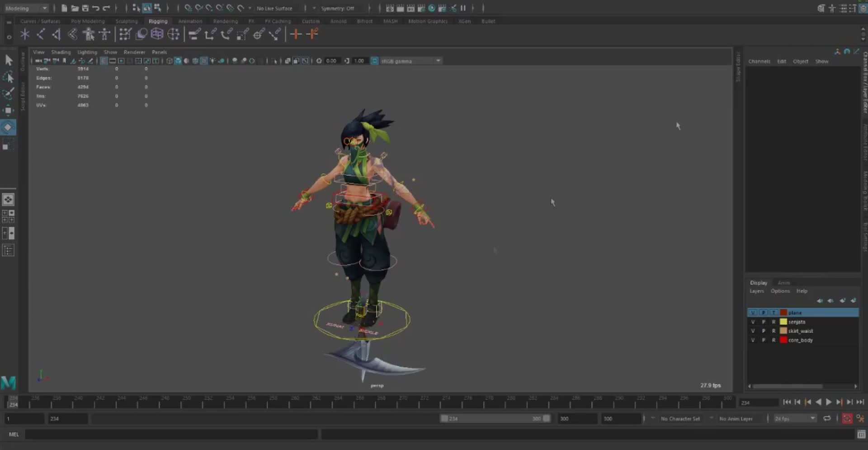Open the Modeling menu set dropdown
This screenshot has height=450, width=868.
tap(26, 8)
